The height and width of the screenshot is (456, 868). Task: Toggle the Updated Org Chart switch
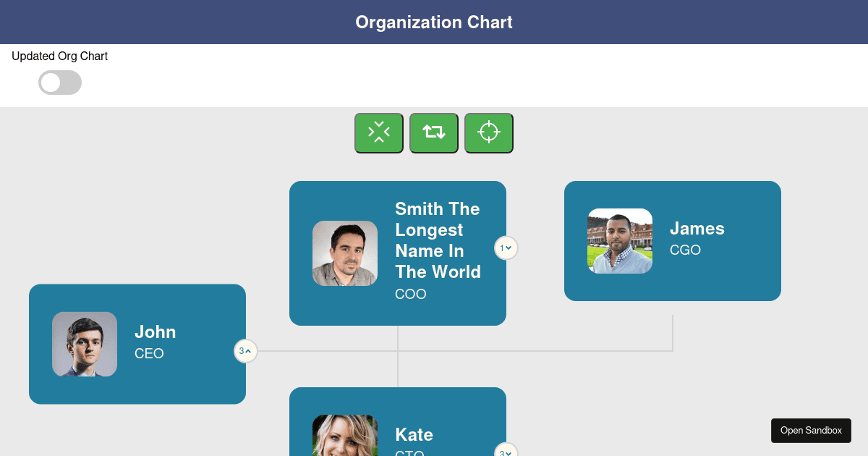click(x=60, y=83)
